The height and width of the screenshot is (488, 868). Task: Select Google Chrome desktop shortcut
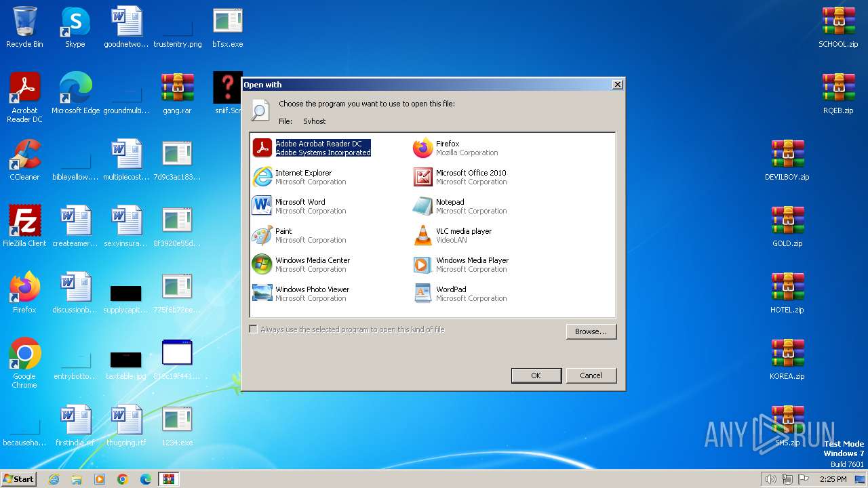coord(24,364)
